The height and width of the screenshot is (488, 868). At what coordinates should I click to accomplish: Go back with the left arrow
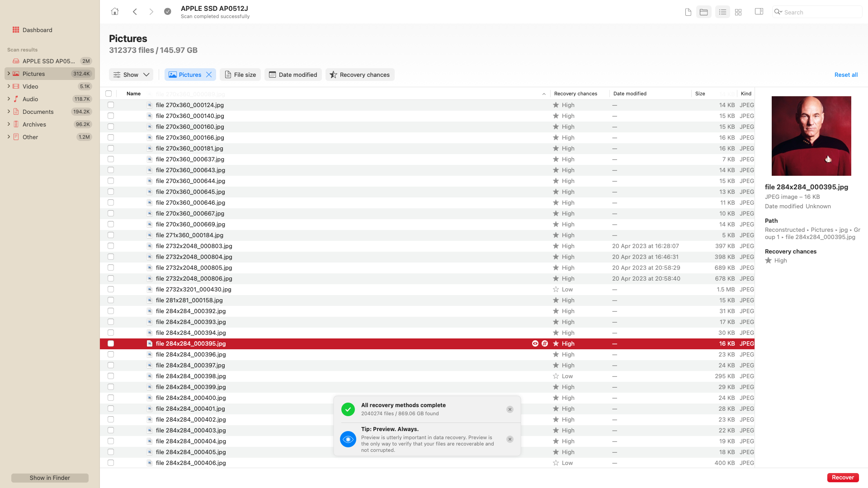(135, 12)
